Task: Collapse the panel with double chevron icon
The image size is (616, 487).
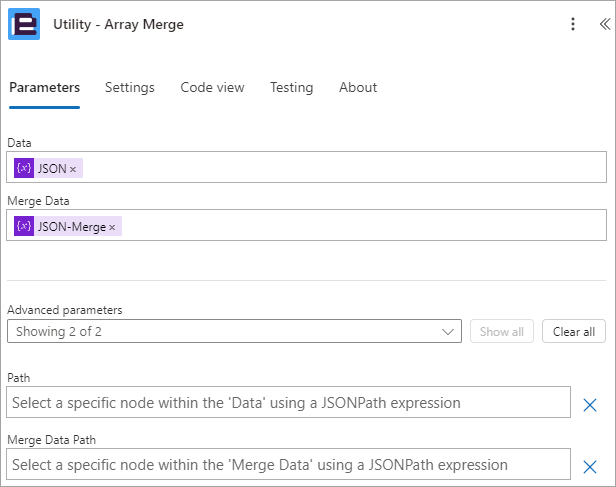Action: [605, 24]
